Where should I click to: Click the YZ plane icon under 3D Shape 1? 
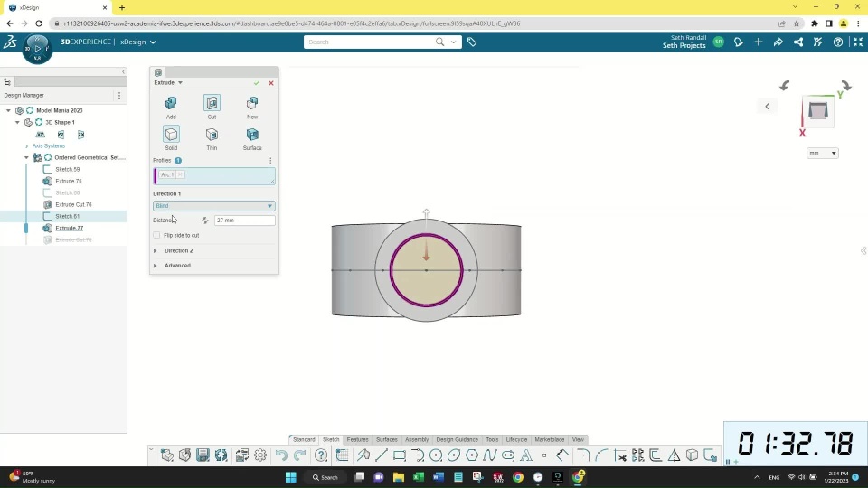[x=61, y=135]
